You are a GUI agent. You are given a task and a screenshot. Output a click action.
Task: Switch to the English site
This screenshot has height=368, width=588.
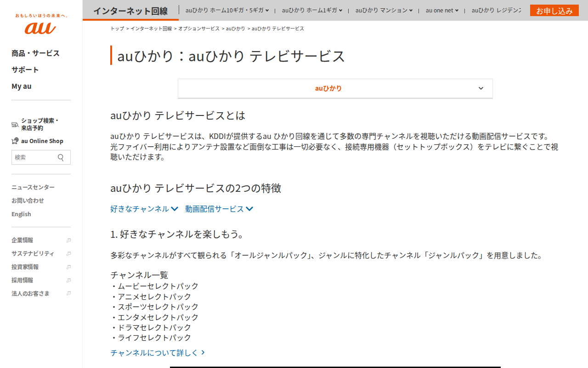(x=21, y=214)
